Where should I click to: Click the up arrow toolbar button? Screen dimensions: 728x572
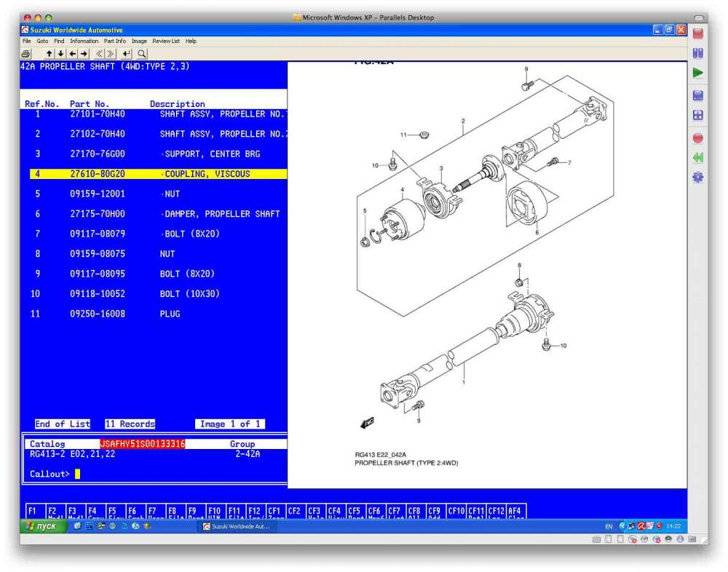[50, 54]
